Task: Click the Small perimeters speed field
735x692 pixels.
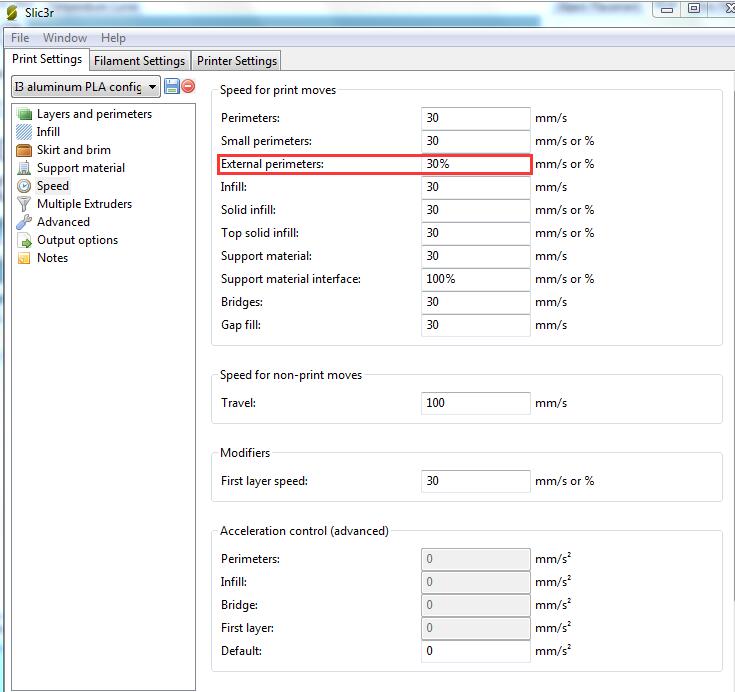Action: point(476,141)
